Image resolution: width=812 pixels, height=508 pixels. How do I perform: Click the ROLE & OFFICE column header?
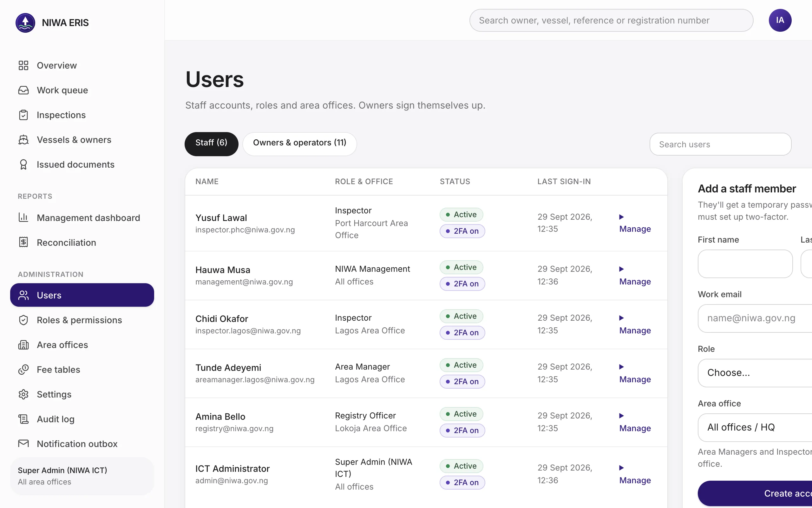click(364, 181)
